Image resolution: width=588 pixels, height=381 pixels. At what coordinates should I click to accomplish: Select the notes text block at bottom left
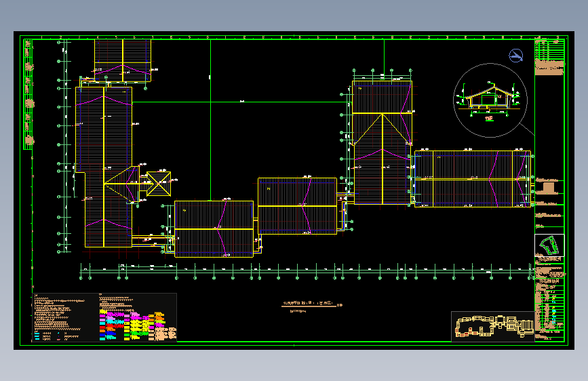pos(60,313)
